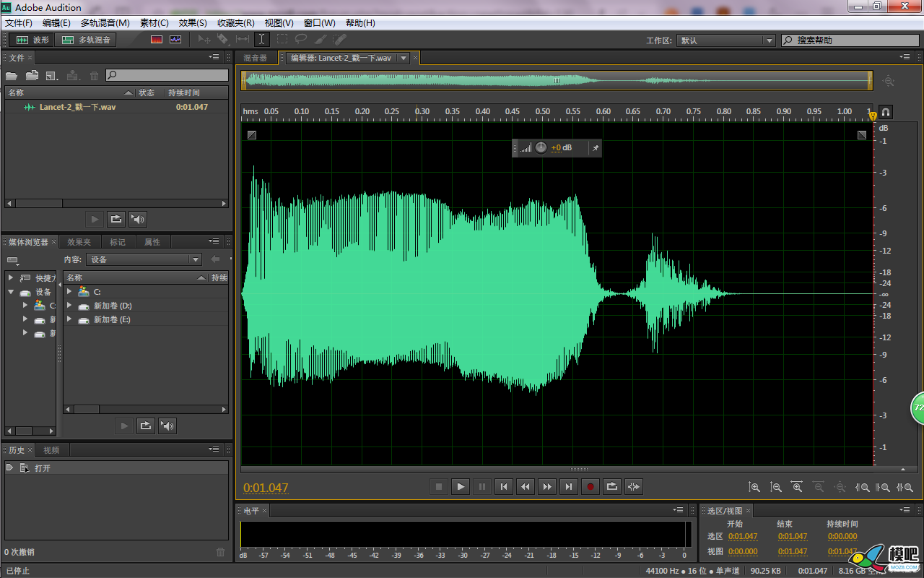Switch to Multitrack (多轨混音) view
Image resolution: width=924 pixels, height=578 pixels.
click(x=87, y=40)
